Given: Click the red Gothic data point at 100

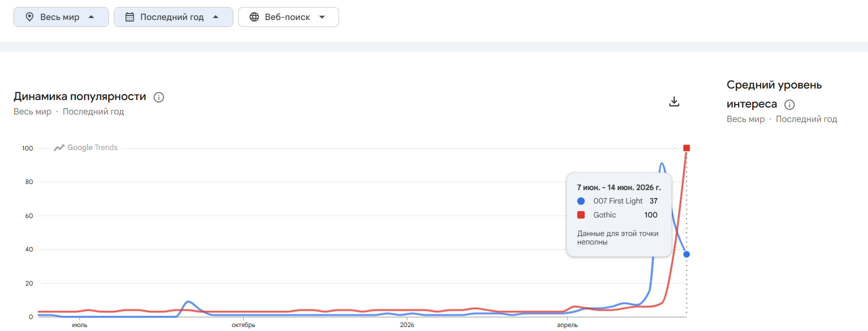Looking at the screenshot, I should pyautogui.click(x=687, y=148).
